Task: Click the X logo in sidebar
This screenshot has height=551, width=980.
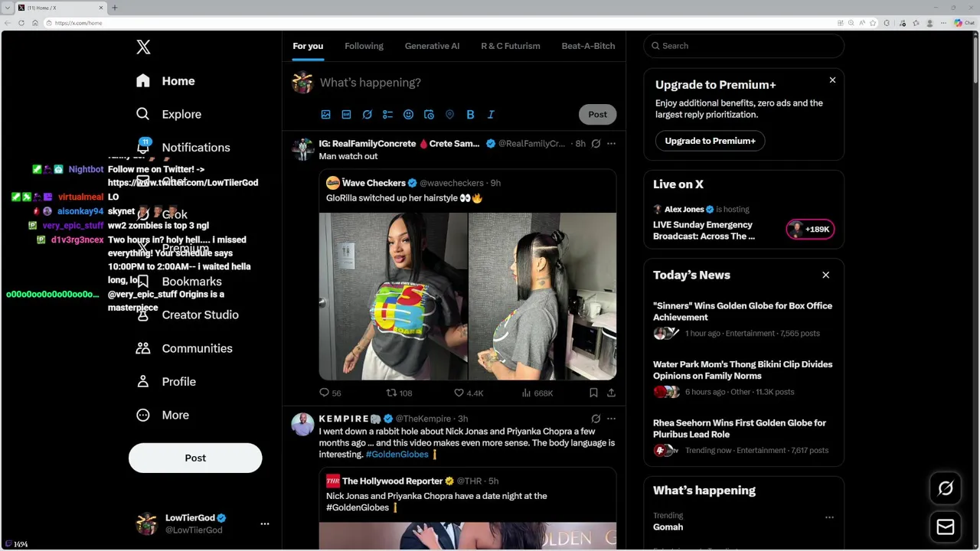Action: click(x=143, y=47)
